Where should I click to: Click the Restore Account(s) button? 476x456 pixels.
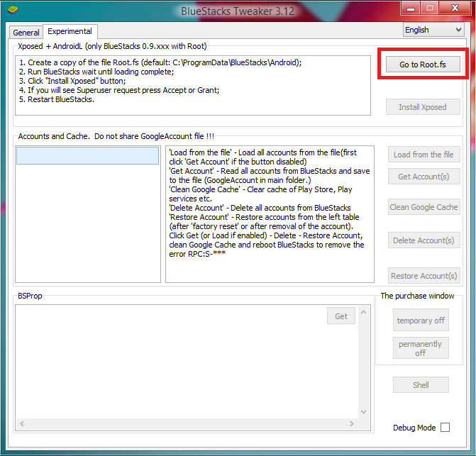pyautogui.click(x=424, y=275)
